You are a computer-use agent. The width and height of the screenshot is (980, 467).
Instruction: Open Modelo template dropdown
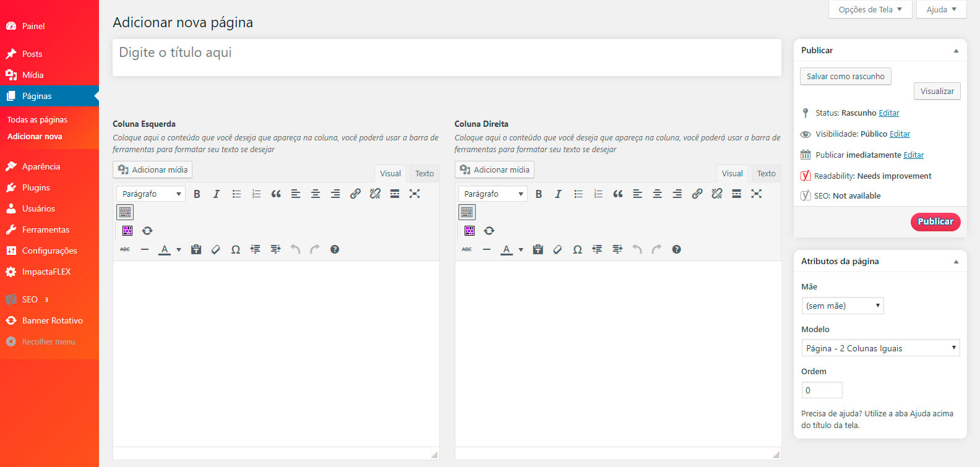[x=881, y=348]
